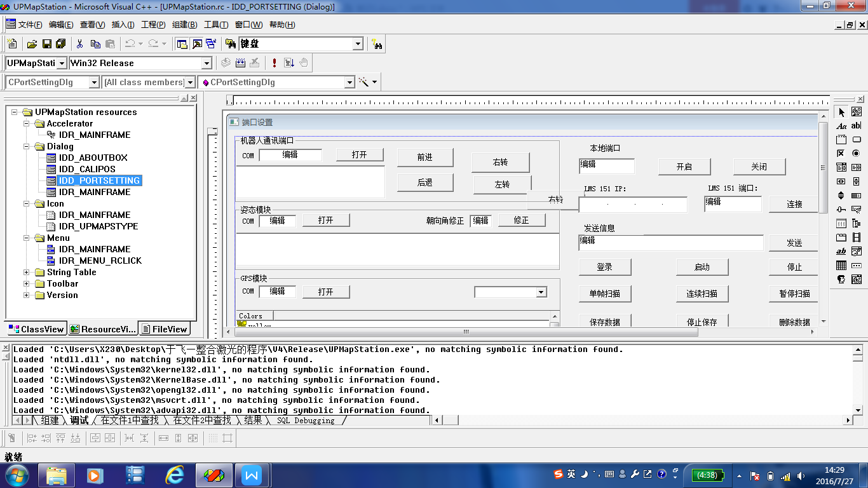Switch to the FileView tab
The height and width of the screenshot is (488, 868).
[x=165, y=329]
